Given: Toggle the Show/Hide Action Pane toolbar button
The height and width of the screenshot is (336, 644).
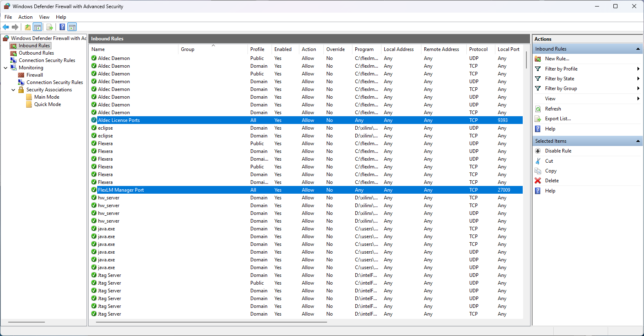Looking at the screenshot, I should click(x=72, y=27).
